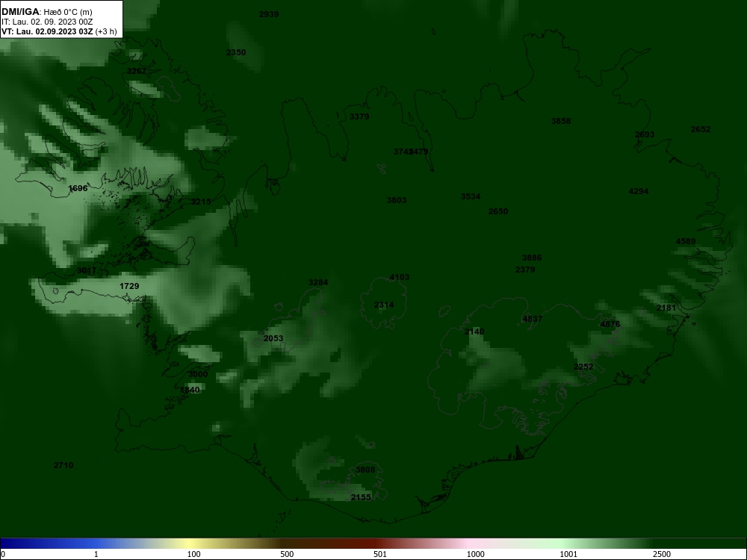Select the 2500 label on color scale
The image size is (747, 560).
tap(662, 554)
